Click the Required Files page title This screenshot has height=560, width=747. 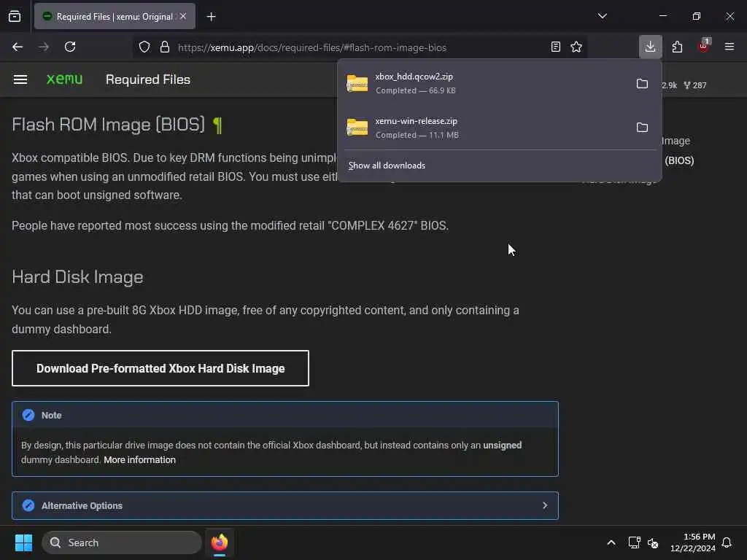click(x=148, y=79)
